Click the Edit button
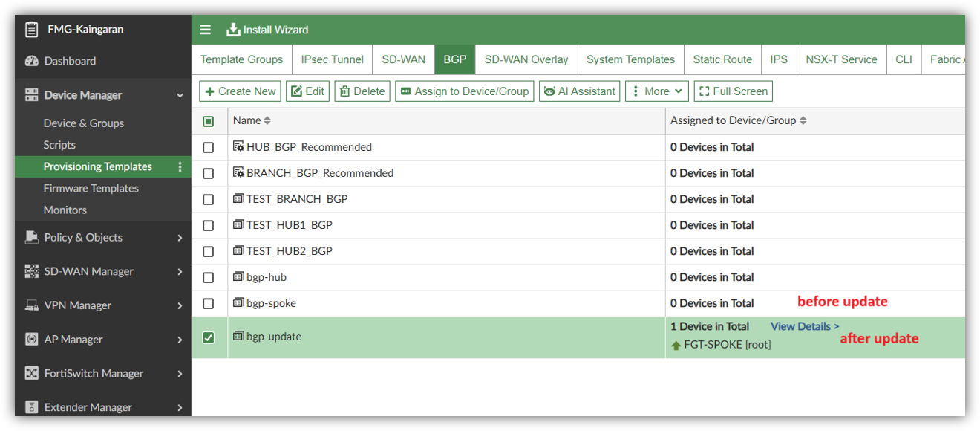This screenshot has height=431, width=980. 307,91
